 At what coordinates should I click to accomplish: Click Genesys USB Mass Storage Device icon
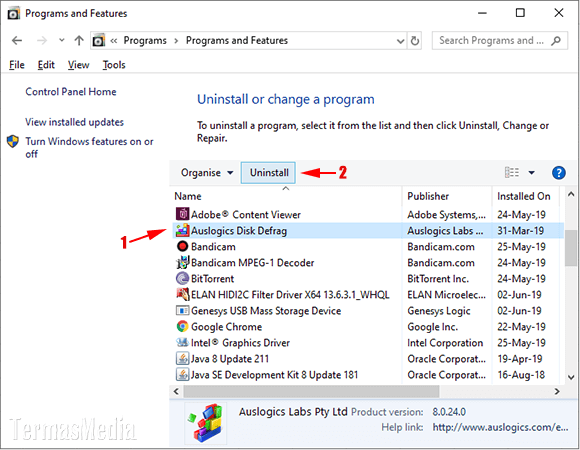coord(182,310)
